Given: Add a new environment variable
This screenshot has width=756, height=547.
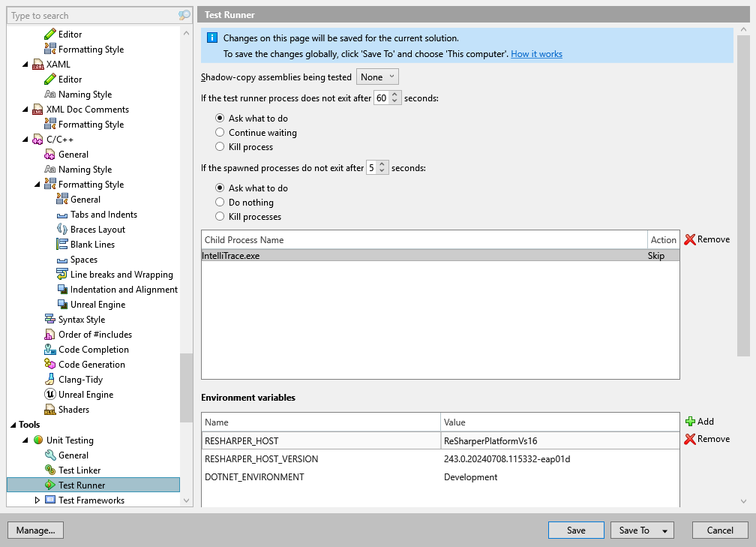Looking at the screenshot, I should click(x=699, y=421).
